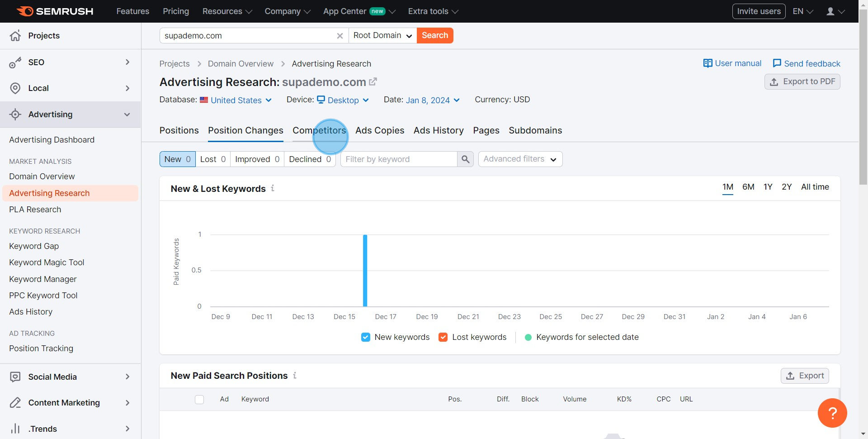
Task: Open the orange help question button
Action: [832, 413]
